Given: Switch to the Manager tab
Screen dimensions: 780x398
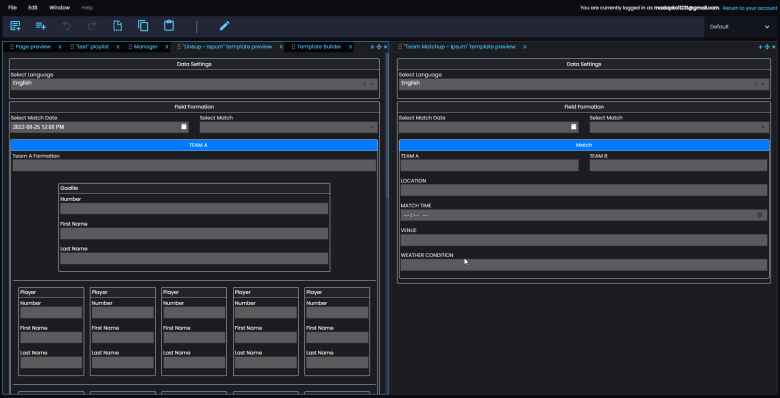Looking at the screenshot, I should (x=145, y=47).
